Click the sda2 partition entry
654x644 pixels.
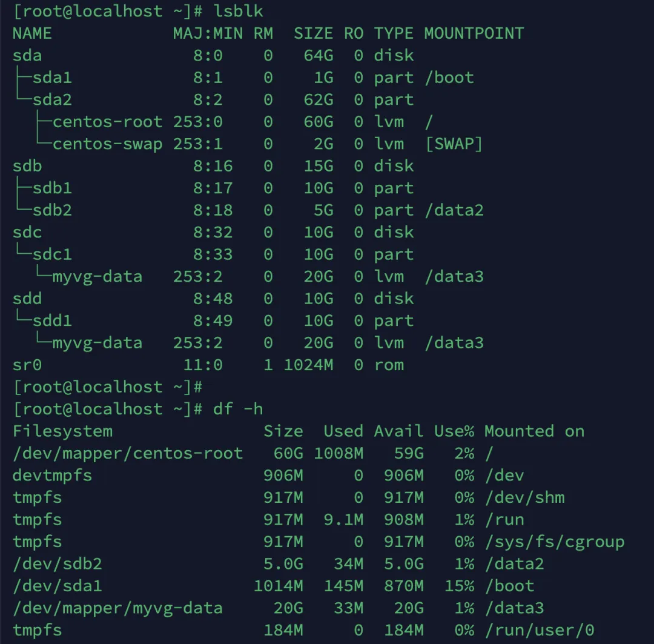click(52, 100)
